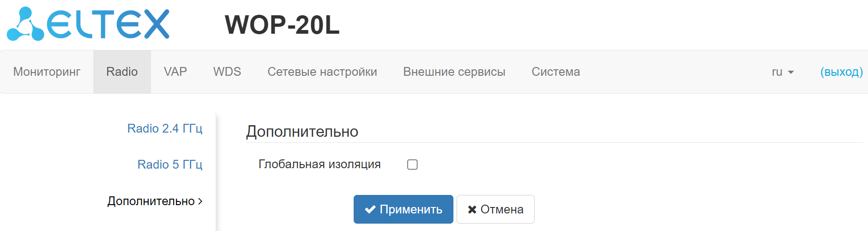Click the X icon on Отмена
Viewport: 868px width, 231px height.
click(x=472, y=210)
